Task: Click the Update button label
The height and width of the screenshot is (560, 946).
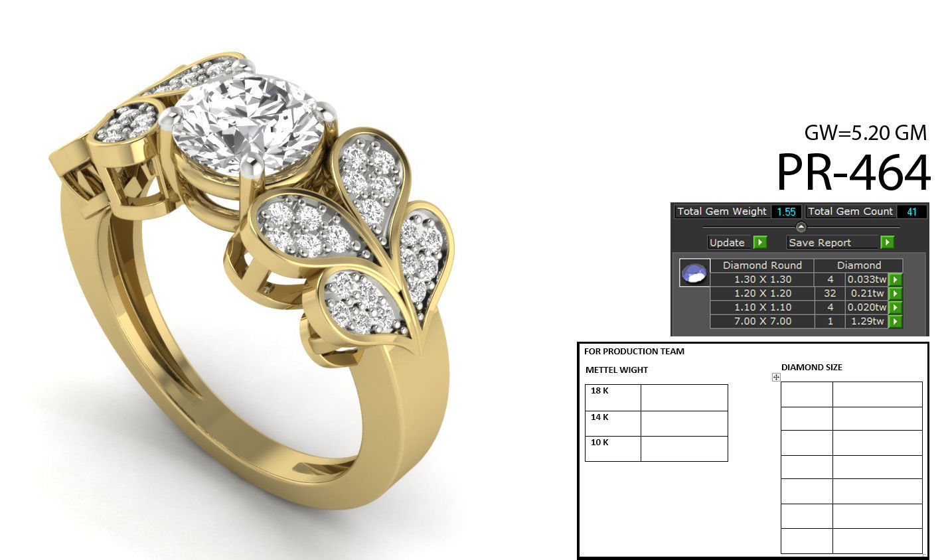Action: click(728, 242)
